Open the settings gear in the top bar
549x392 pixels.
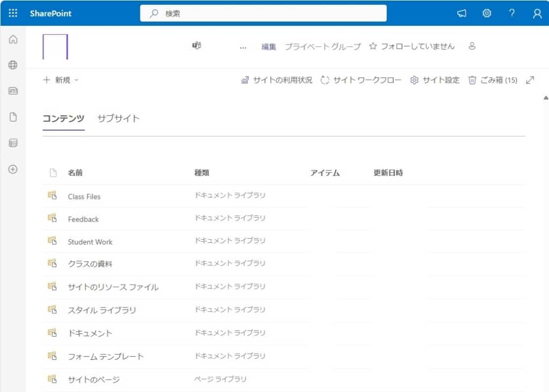[486, 13]
